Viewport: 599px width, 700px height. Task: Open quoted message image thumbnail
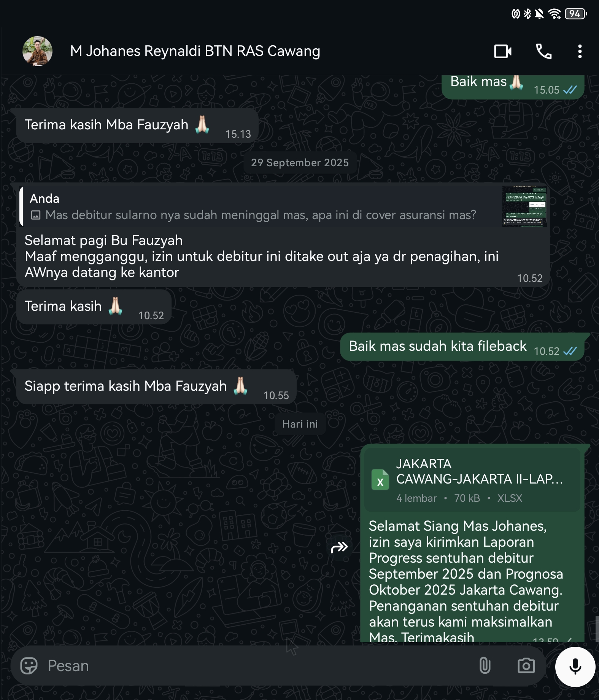[524, 207]
